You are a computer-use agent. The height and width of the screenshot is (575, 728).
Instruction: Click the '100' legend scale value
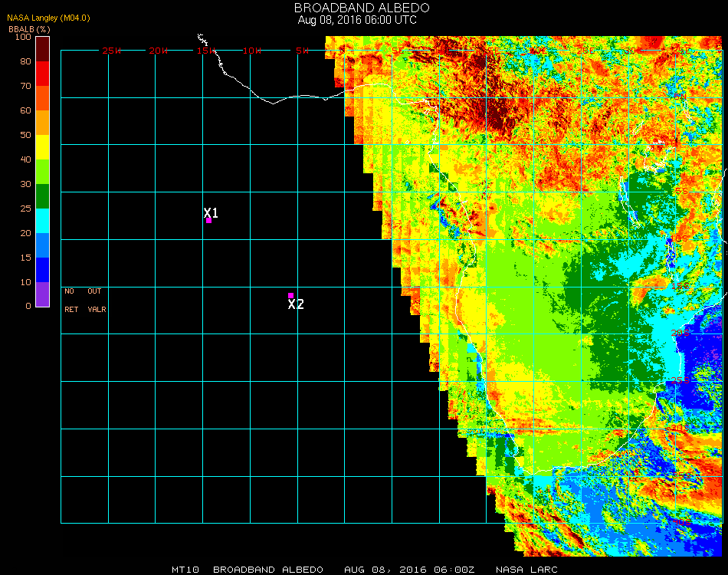tap(23, 37)
